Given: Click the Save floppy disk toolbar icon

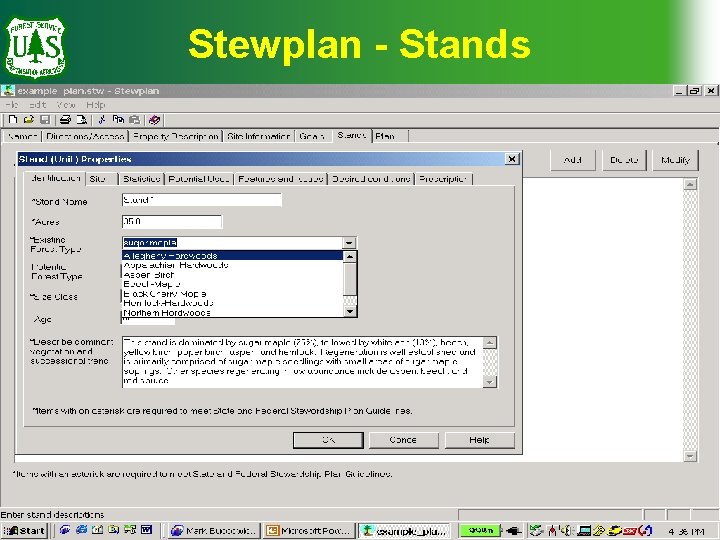Looking at the screenshot, I should coord(45,120).
